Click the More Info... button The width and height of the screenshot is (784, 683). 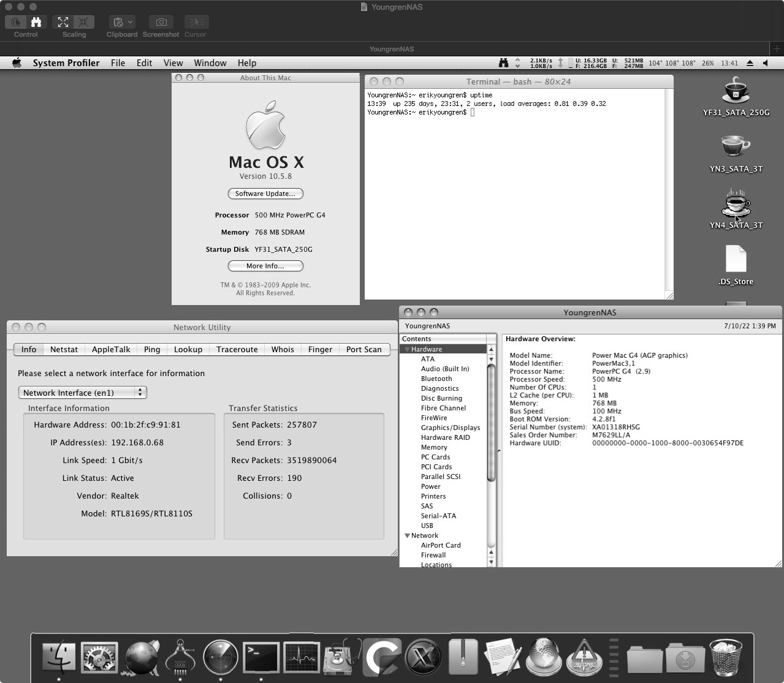[x=265, y=266]
